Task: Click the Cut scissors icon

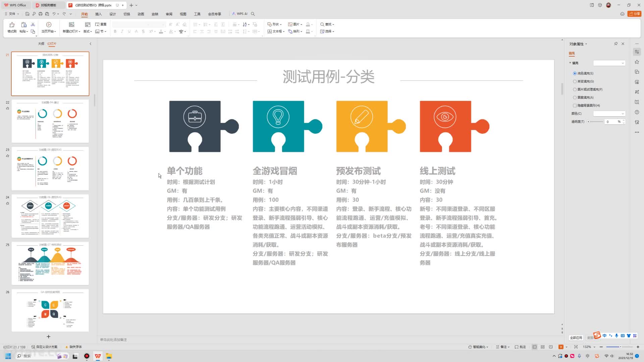Action: pos(33,24)
